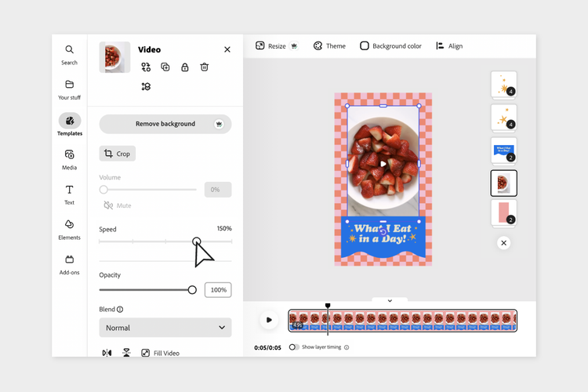Select the pink background layer thumbnail

[503, 212]
